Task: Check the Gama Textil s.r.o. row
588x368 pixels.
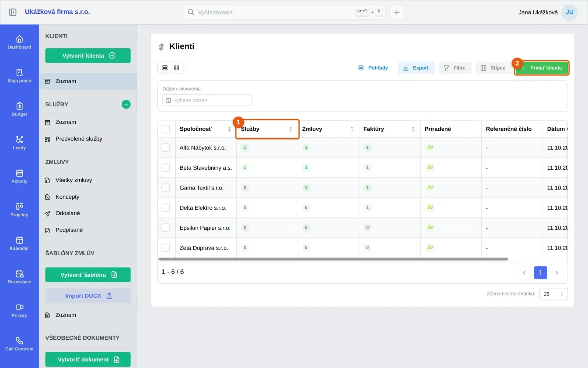Action: coord(166,188)
